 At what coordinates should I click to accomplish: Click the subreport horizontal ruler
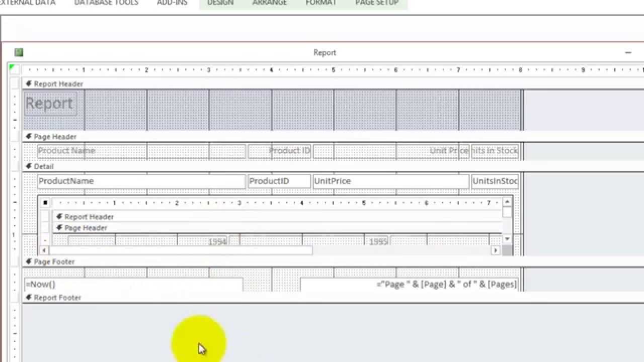pos(277,203)
